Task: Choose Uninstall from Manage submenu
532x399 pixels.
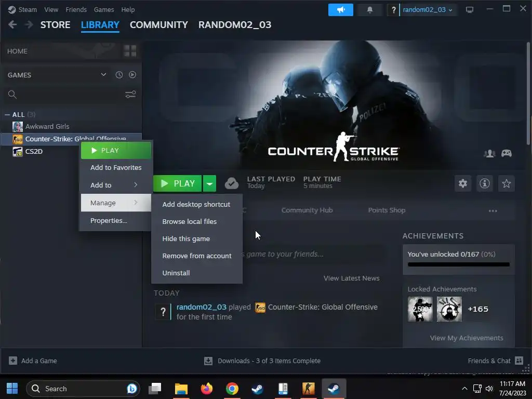Action: pyautogui.click(x=196, y=273)
